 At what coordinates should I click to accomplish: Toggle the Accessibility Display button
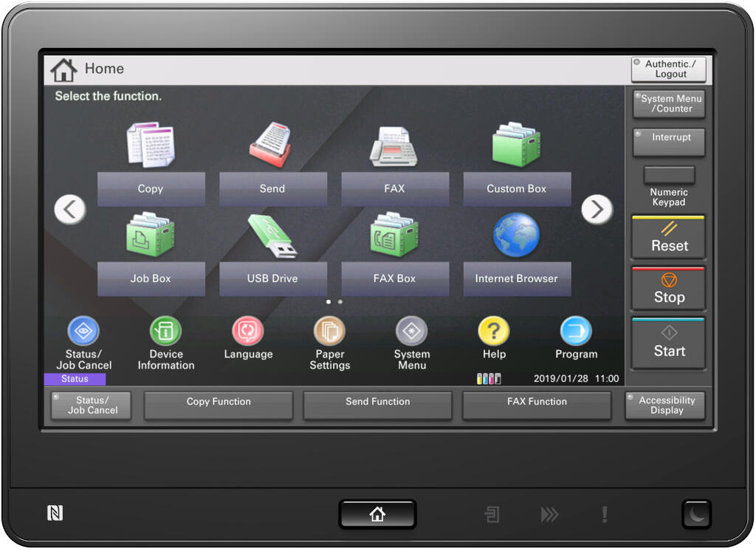(666, 405)
